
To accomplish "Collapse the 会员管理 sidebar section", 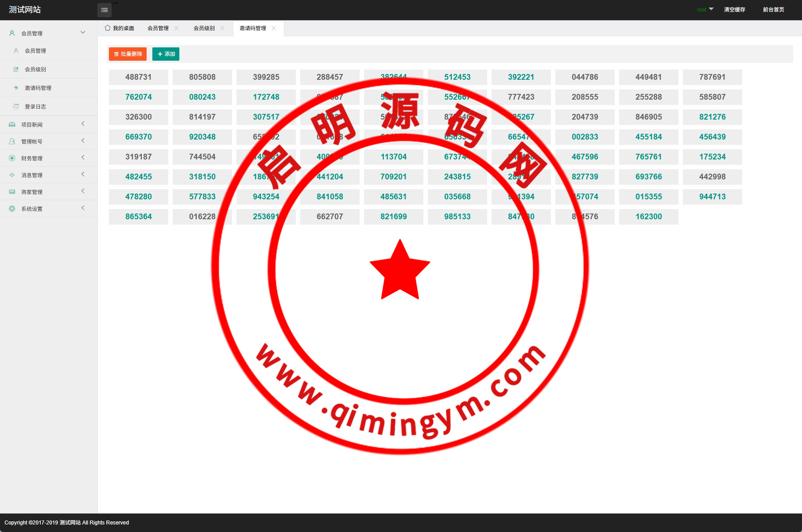I will 83,33.
